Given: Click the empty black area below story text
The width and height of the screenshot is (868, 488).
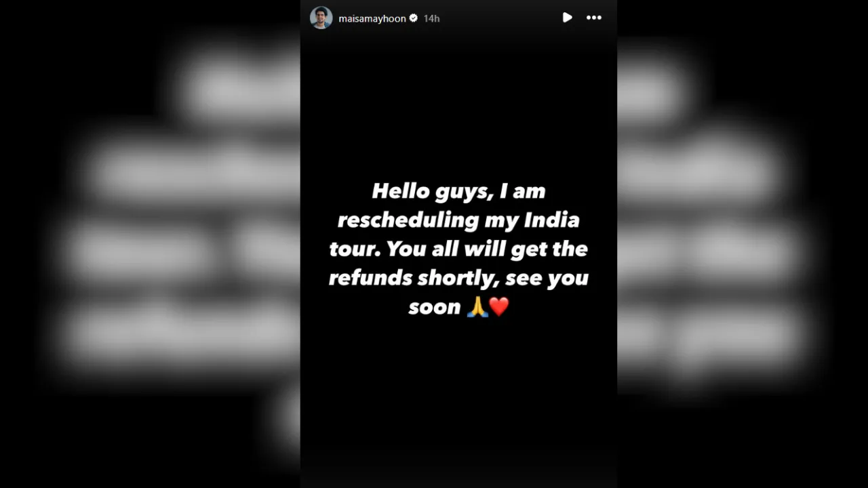Looking at the screenshot, I should point(458,400).
